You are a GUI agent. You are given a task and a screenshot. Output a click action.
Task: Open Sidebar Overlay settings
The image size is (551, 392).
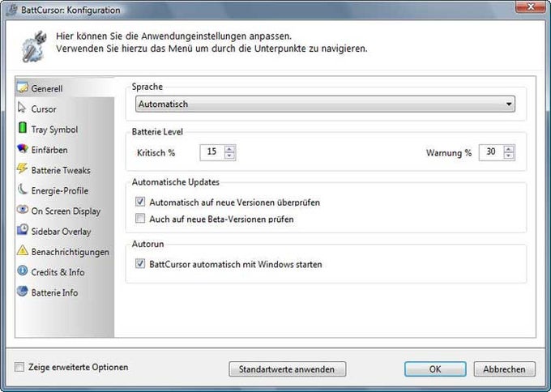(65, 231)
